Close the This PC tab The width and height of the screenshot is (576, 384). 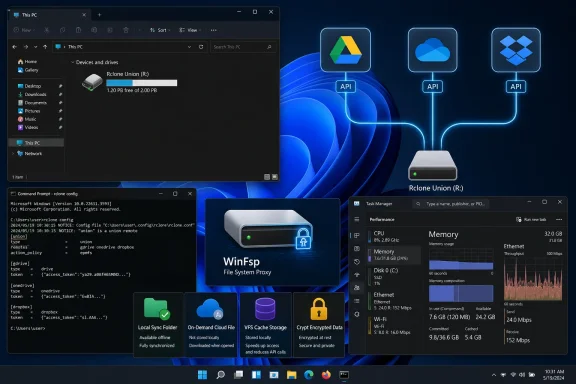click(84, 15)
